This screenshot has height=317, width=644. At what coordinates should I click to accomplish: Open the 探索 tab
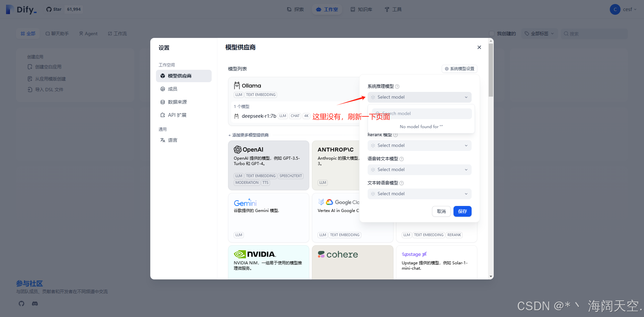click(296, 9)
